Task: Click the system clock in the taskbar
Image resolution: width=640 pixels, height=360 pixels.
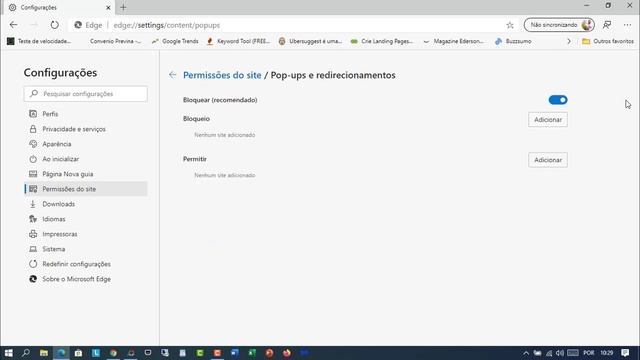Action: [x=607, y=353]
